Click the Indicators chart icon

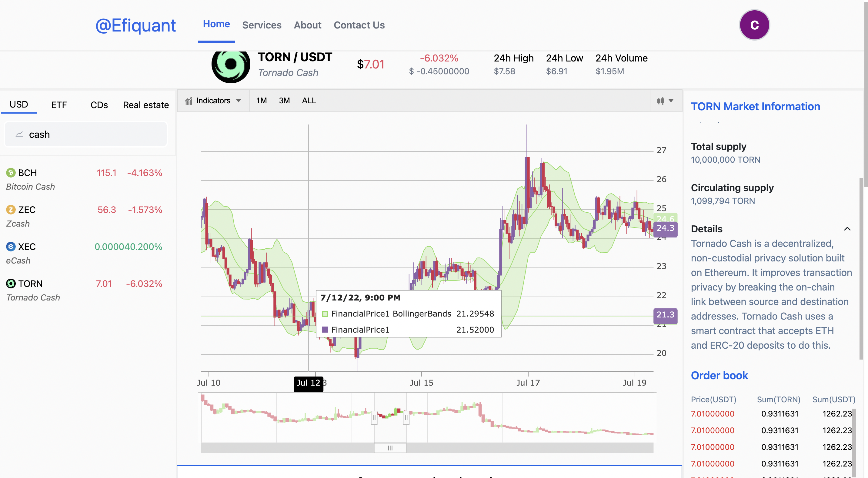point(189,101)
